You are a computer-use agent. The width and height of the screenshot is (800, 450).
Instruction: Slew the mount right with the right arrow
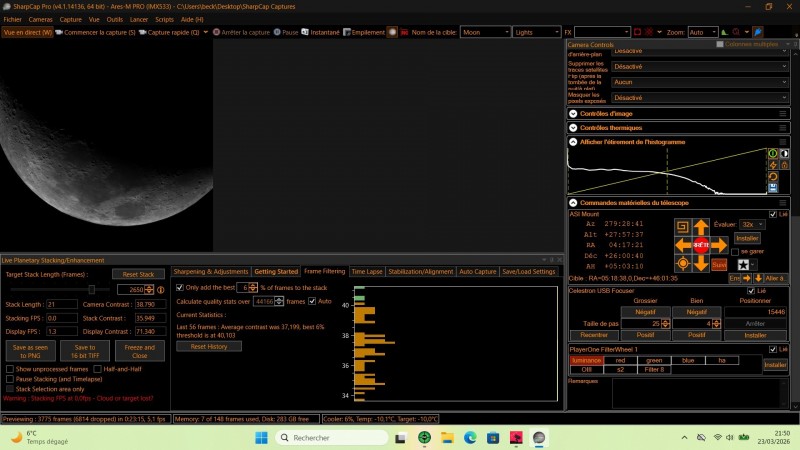(x=719, y=245)
